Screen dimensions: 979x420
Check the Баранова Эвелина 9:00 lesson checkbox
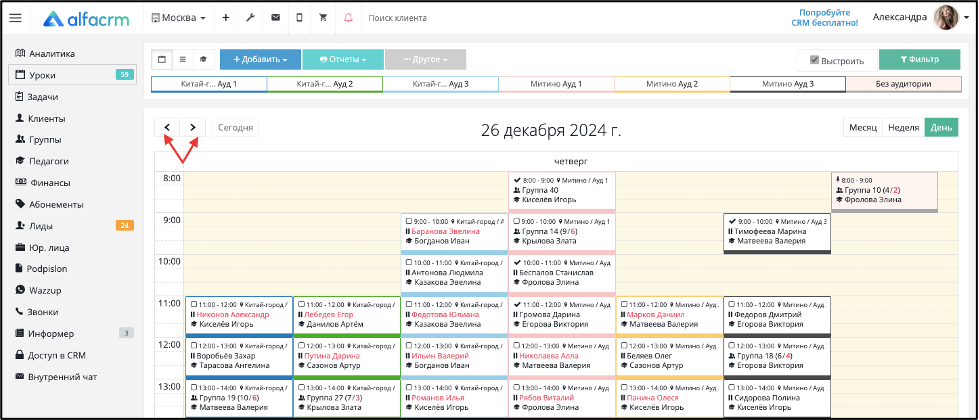coord(408,222)
